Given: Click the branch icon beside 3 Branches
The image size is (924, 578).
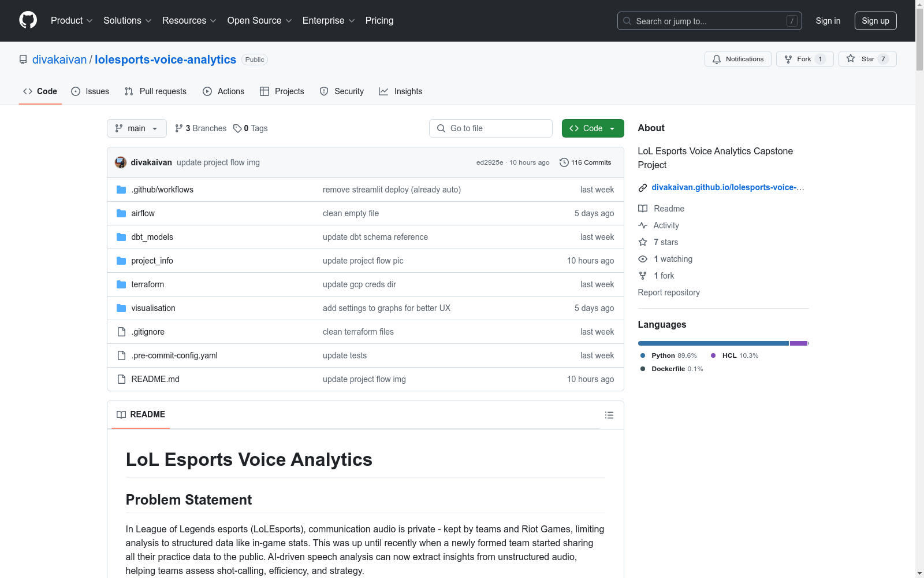Looking at the screenshot, I should [x=179, y=128].
